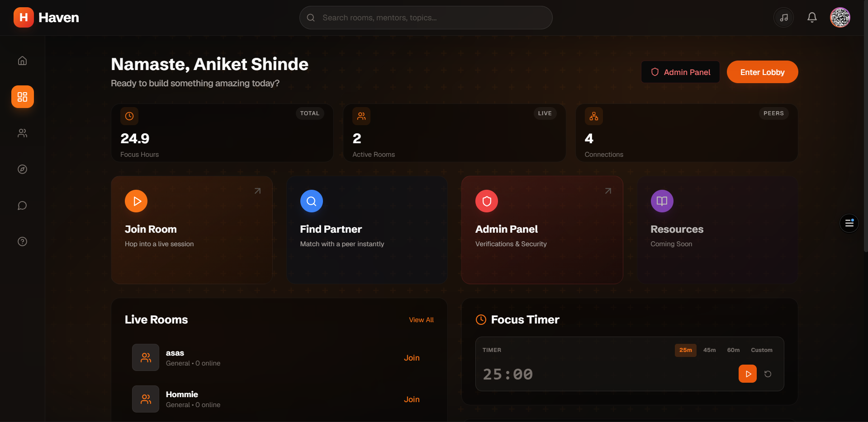Image resolution: width=868 pixels, height=422 pixels.
Task: Click the search icon on Find Partner card
Action: coord(312,201)
